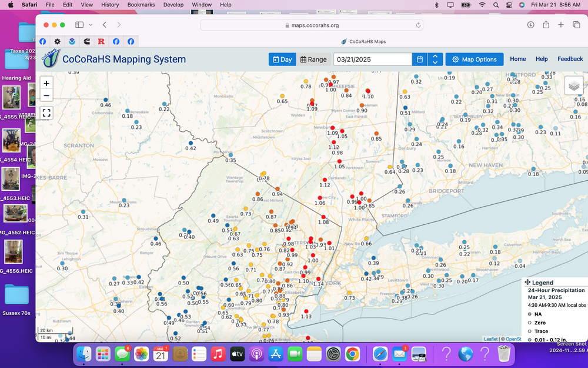Open the red R Rutgers pinned tab
Image resolution: width=588 pixels, height=368 pixels.
click(101, 41)
